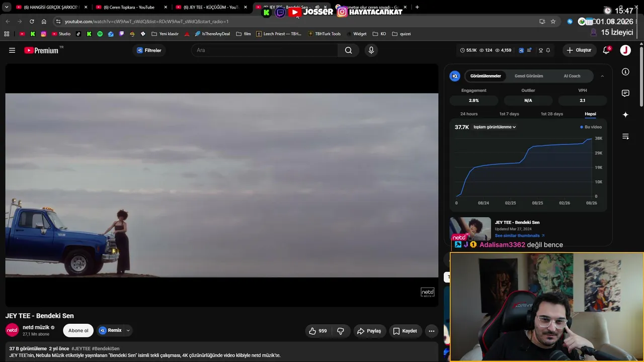The height and width of the screenshot is (362, 644).
Task: Open the JEY TEE video thumbnail
Action: [x=470, y=229]
